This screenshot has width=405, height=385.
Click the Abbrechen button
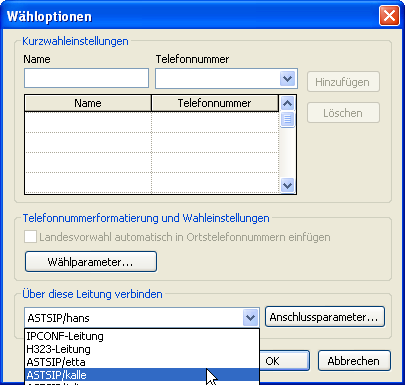pos(354,361)
